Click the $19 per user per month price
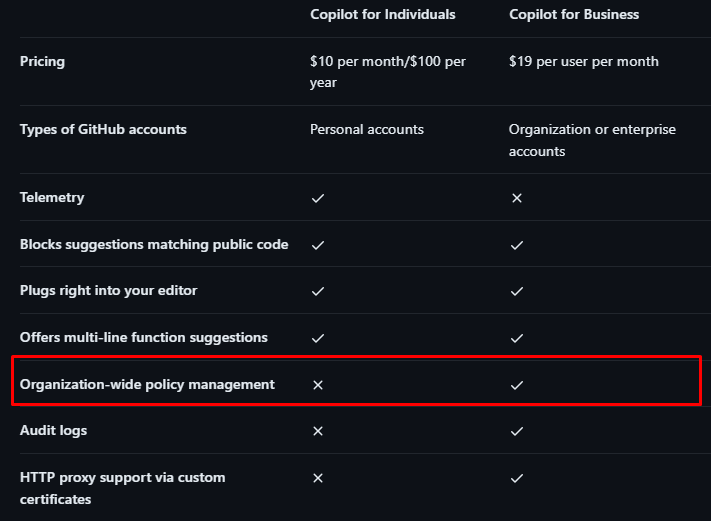This screenshot has height=521, width=711. point(584,62)
